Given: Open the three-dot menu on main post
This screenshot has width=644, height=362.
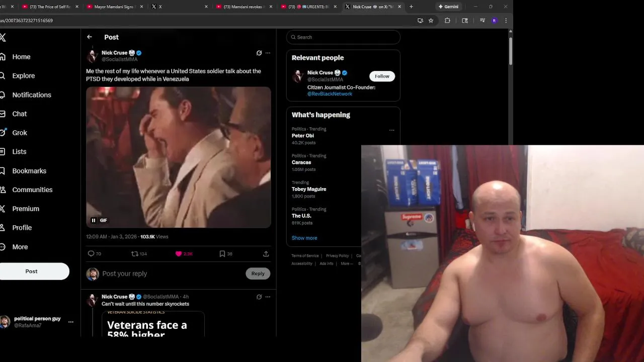Looking at the screenshot, I should (268, 53).
